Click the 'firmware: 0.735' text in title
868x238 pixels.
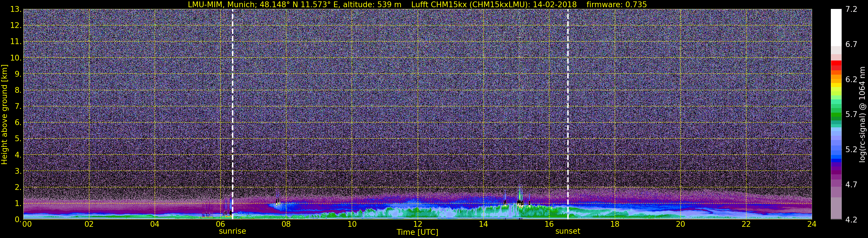(x=616, y=4)
